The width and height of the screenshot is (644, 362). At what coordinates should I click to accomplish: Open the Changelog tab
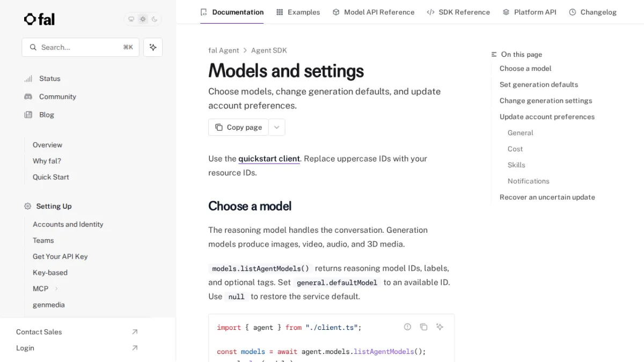point(593,12)
